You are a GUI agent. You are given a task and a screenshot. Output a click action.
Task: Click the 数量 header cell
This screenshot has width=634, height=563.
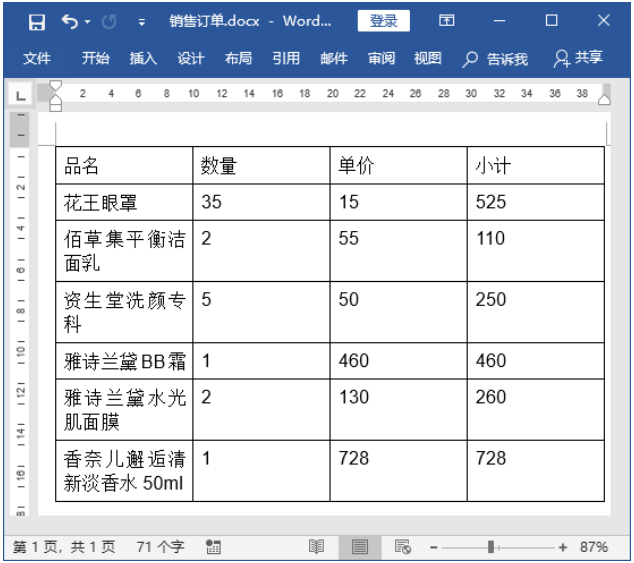click(x=261, y=165)
